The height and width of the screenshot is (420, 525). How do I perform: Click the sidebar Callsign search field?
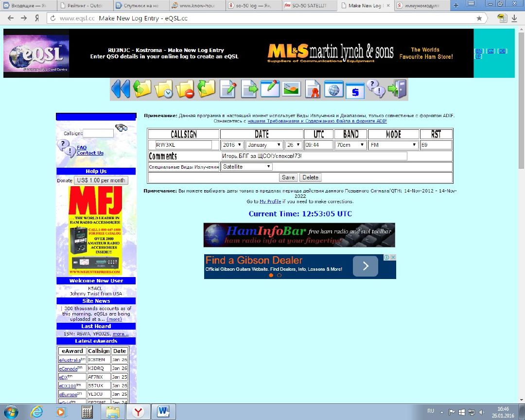pyautogui.click(x=98, y=133)
